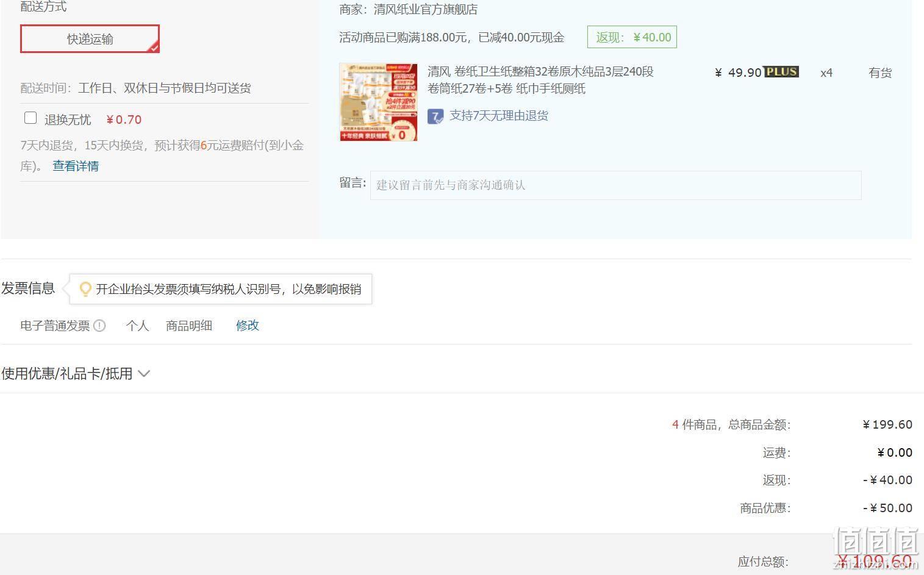Click the quantity x4 label
The height and width of the screenshot is (575, 924).
click(x=826, y=73)
